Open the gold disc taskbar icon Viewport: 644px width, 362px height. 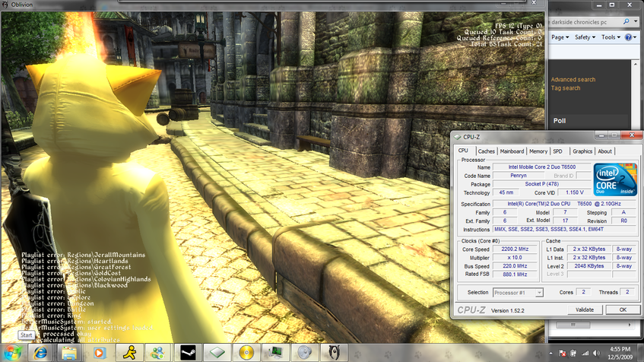coord(246,353)
